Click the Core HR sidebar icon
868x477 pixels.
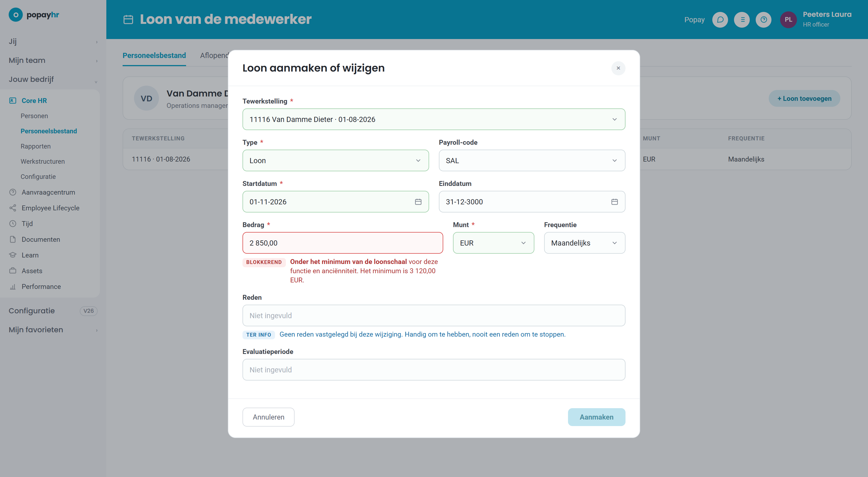pos(13,101)
